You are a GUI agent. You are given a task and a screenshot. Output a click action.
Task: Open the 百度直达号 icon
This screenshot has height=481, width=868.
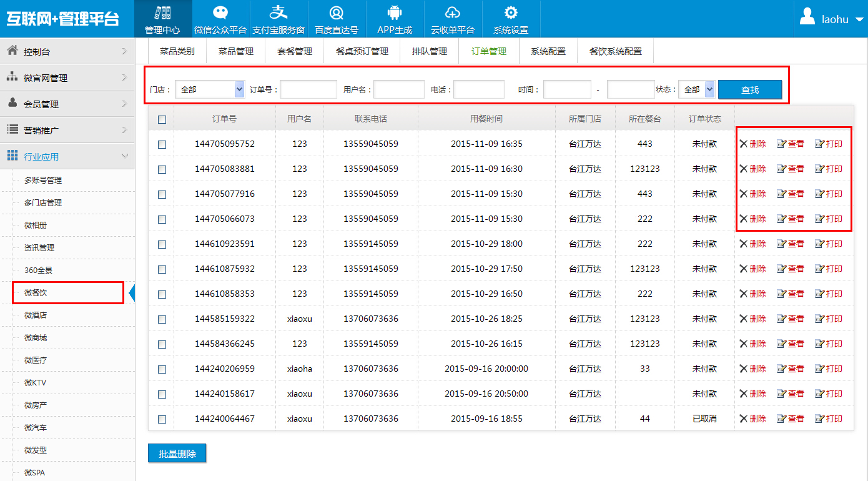pyautogui.click(x=337, y=12)
